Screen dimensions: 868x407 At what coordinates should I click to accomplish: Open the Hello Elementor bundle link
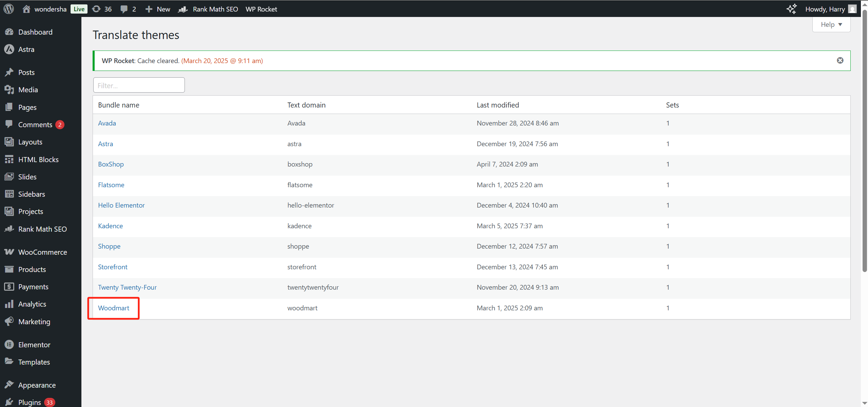pos(121,205)
